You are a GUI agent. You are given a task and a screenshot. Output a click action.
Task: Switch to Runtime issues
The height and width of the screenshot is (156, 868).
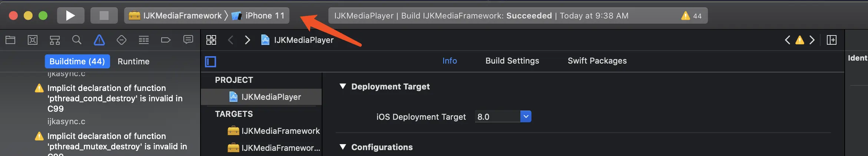click(133, 61)
